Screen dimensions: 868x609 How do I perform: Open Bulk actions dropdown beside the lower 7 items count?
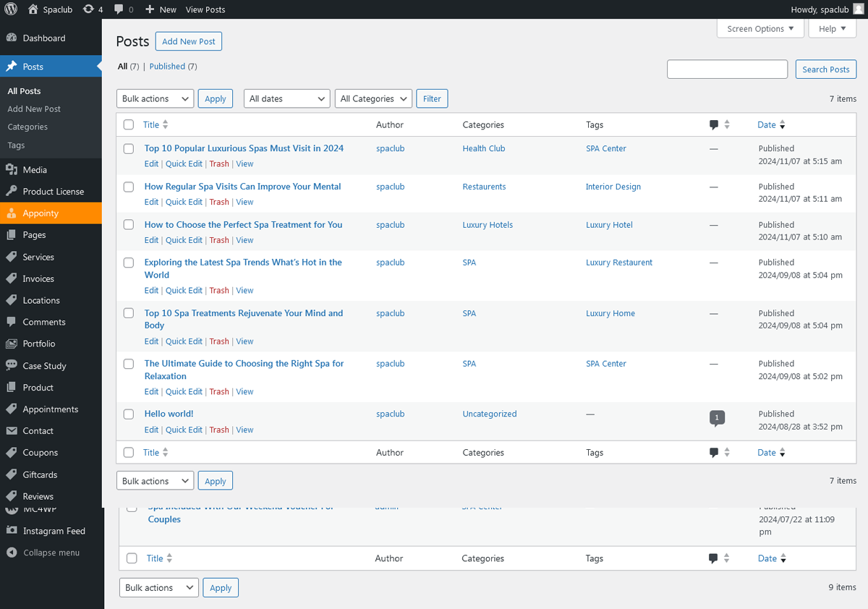[155, 481]
